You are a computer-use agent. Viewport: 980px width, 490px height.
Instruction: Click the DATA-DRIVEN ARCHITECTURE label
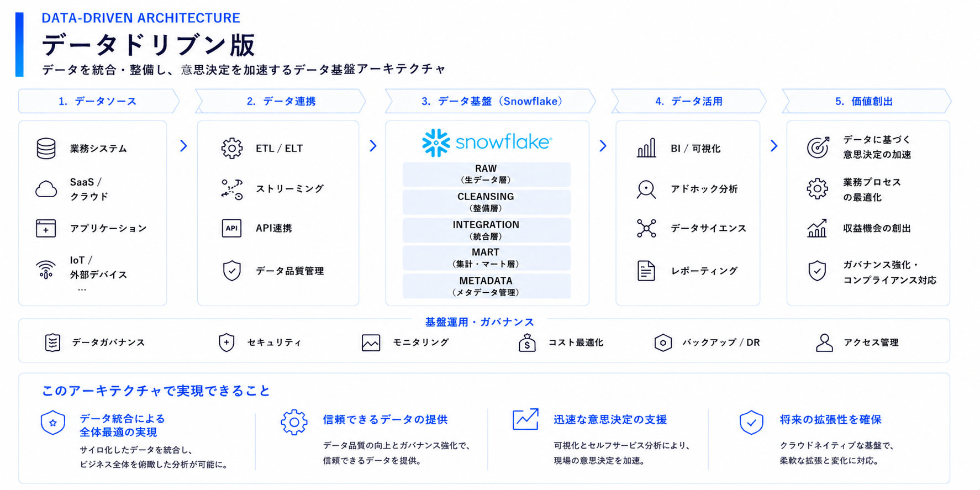[x=141, y=18]
